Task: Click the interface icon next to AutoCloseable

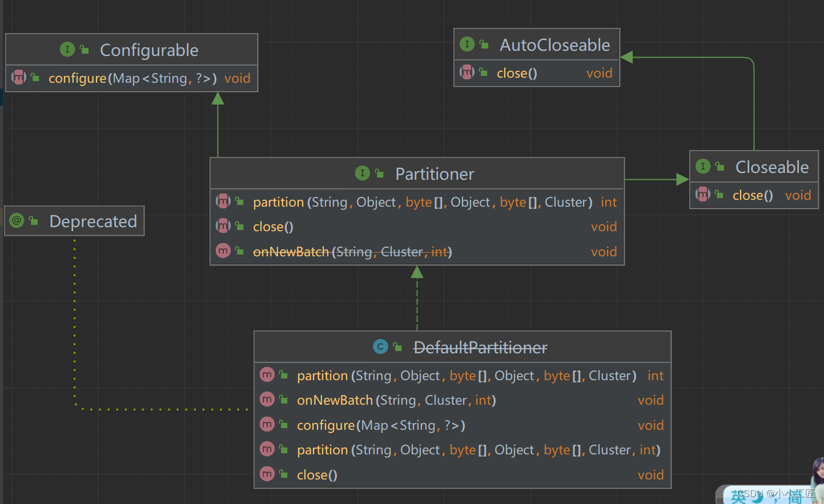Action: pos(467,45)
